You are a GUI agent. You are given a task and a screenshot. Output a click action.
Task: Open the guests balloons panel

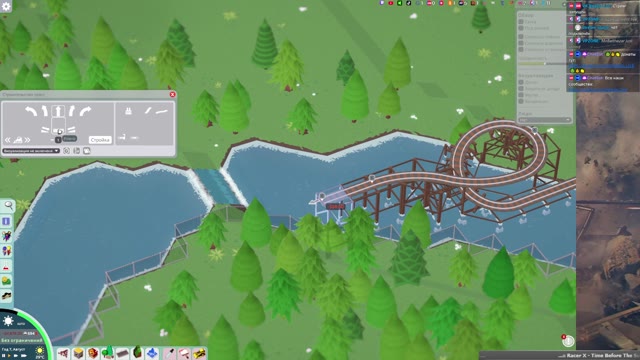tap(6, 251)
